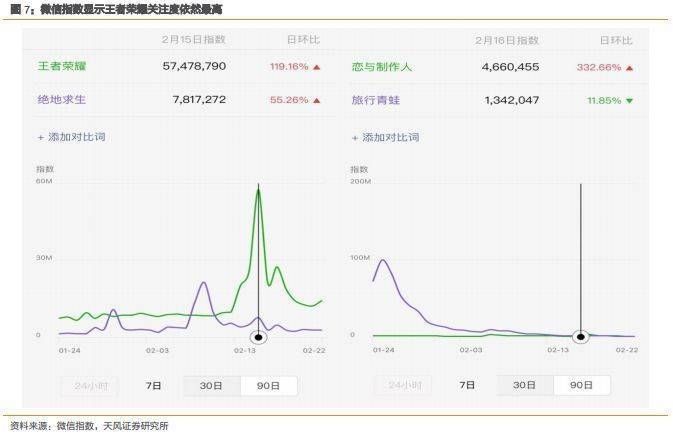Viewport: 673px width, 436px height.
Task: Click the percentage 332.66%
Action: coord(599,67)
